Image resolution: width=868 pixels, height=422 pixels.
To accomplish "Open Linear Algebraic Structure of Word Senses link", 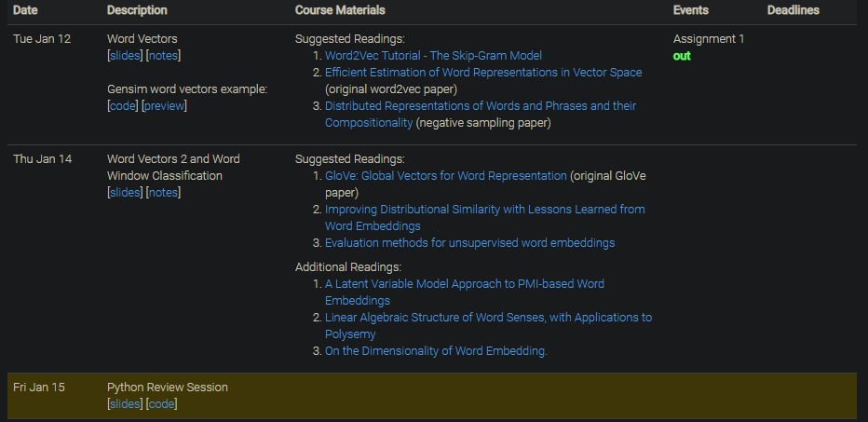I will 488,318.
